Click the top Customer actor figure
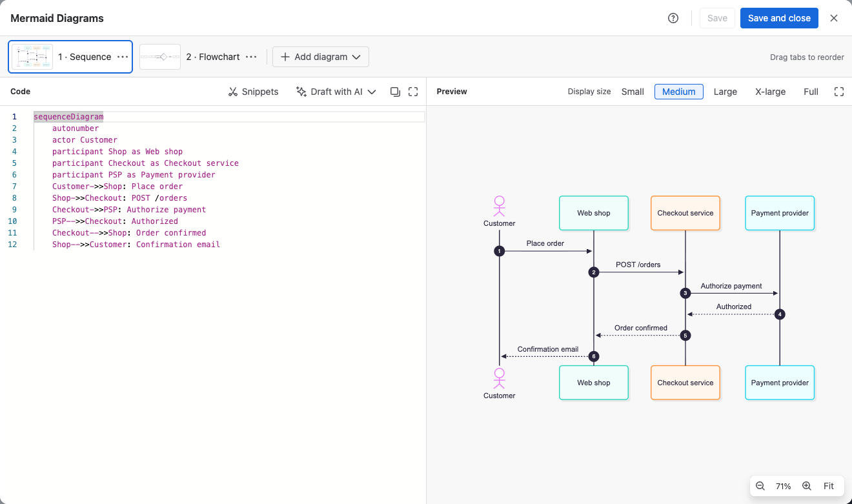Screen dimensions: 852x504 pos(499,207)
